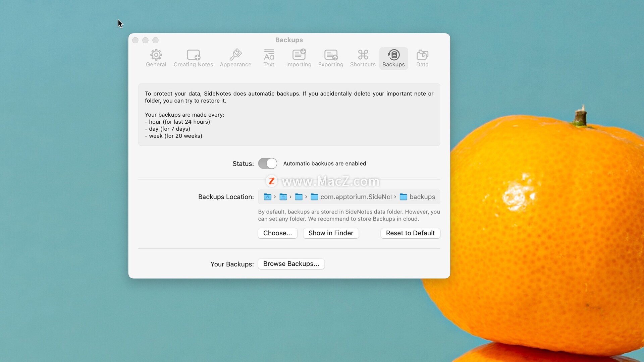Click the 'Automatic backups are enabled' text
The width and height of the screenshot is (644, 362).
(x=325, y=164)
